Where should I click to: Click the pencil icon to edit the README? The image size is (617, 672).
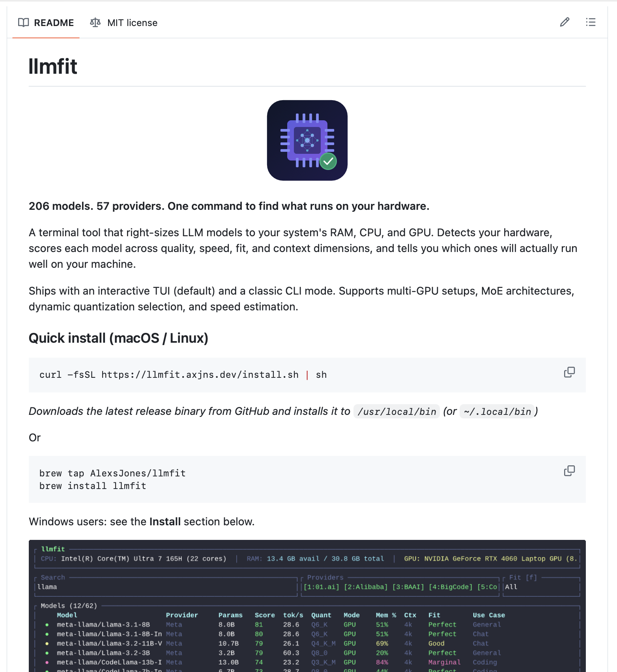pos(565,22)
